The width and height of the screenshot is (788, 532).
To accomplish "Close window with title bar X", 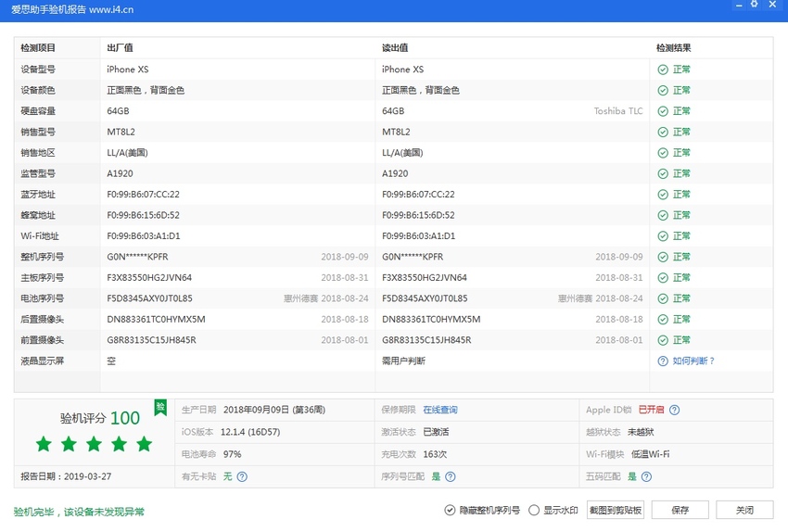I will [772, 5].
